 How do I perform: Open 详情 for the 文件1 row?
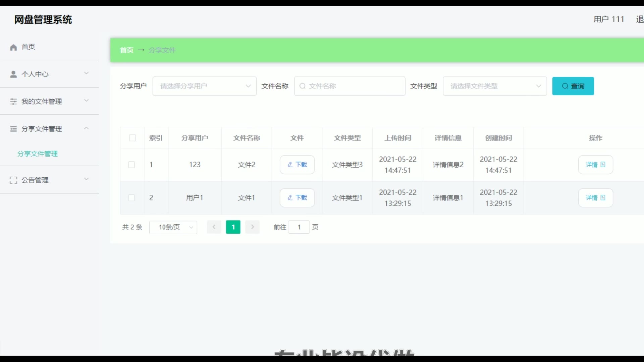(x=595, y=198)
